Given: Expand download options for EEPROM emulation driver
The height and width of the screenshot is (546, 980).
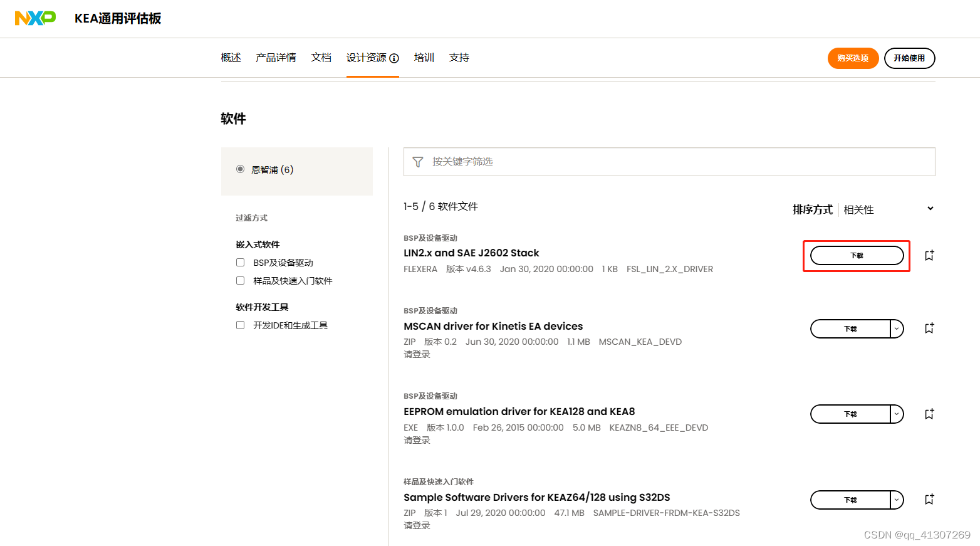Looking at the screenshot, I should point(897,414).
